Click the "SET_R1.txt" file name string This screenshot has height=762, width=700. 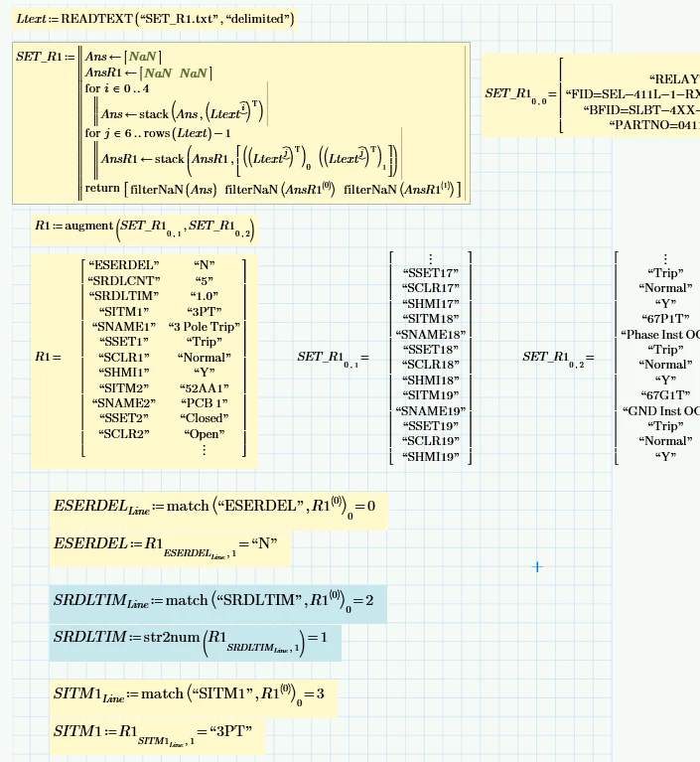click(180, 19)
